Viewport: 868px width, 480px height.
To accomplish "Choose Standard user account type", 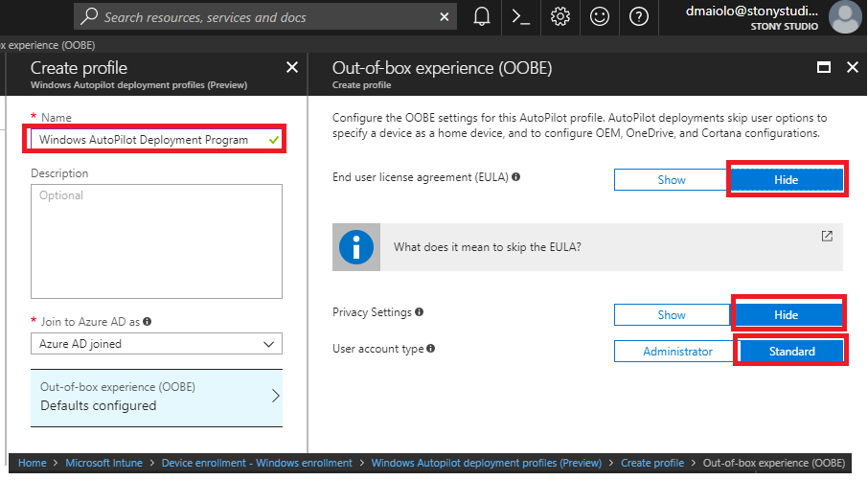I will [791, 352].
